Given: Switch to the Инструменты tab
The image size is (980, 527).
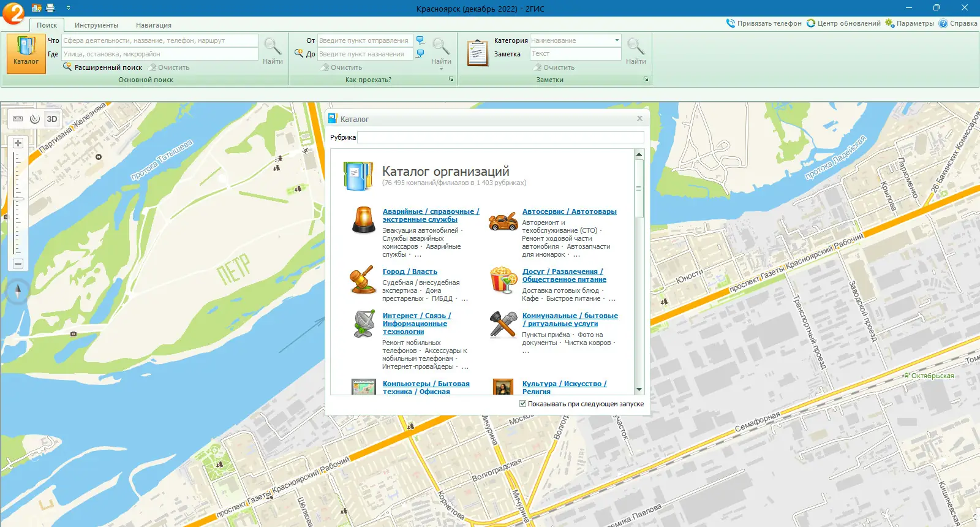Looking at the screenshot, I should pos(96,25).
